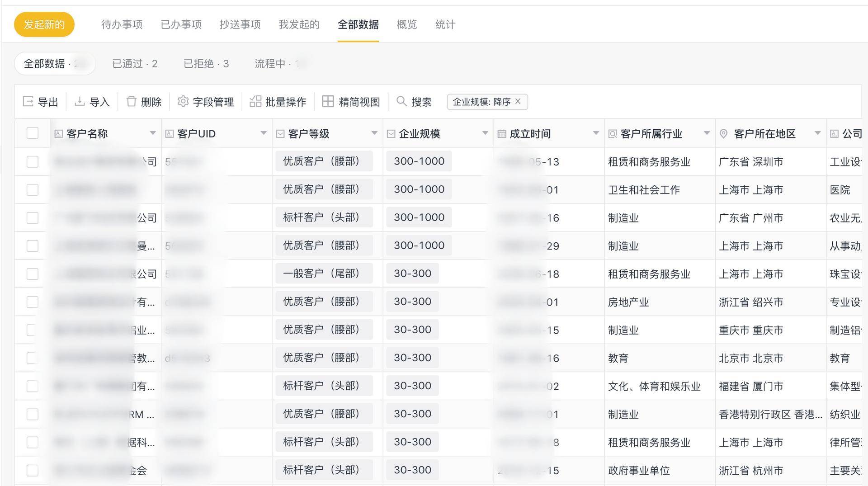Screen dimensions: 868x486
Task: Click the 导入 import icon
Action: (80, 102)
